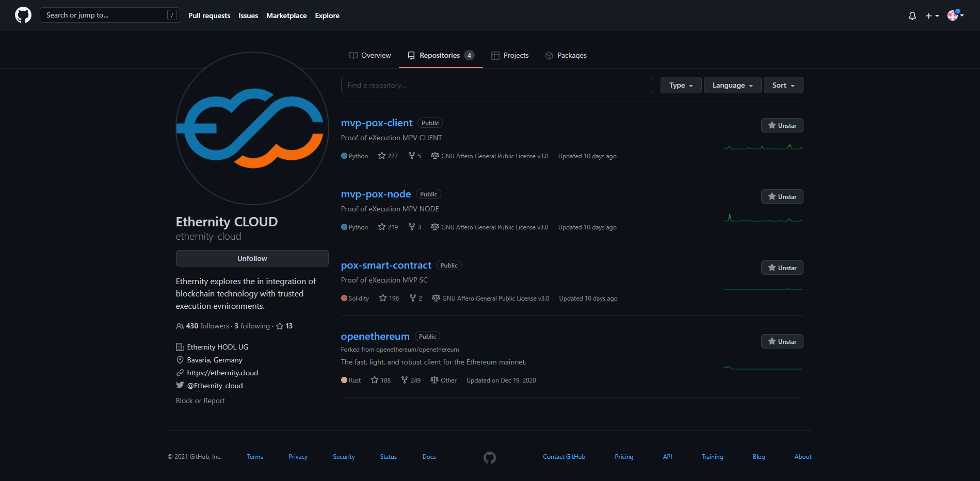View the 3 following list
Screen dimensions: 980x481
click(252, 326)
